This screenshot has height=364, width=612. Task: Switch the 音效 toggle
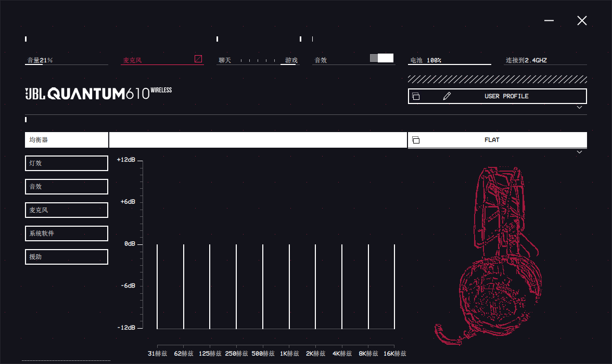point(381,58)
